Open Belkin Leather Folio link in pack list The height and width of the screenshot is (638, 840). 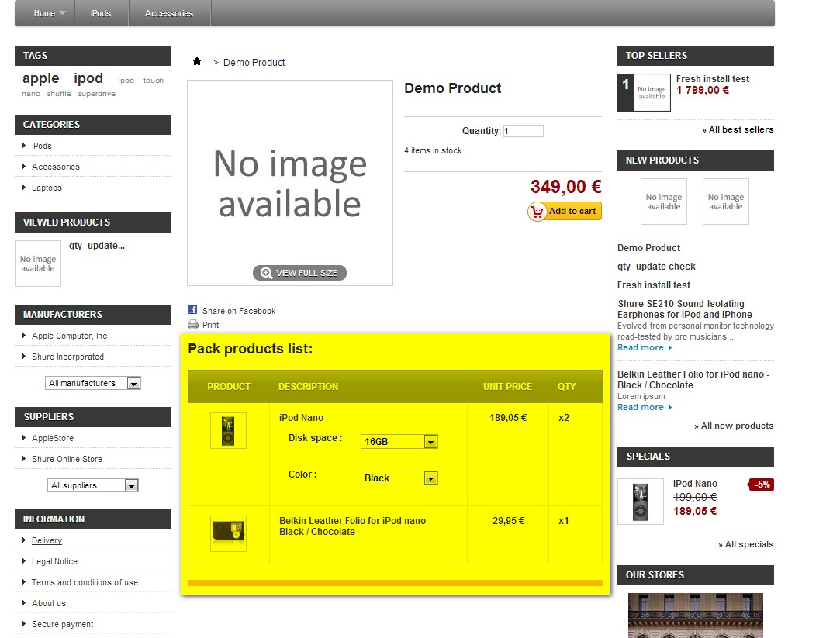[355, 526]
